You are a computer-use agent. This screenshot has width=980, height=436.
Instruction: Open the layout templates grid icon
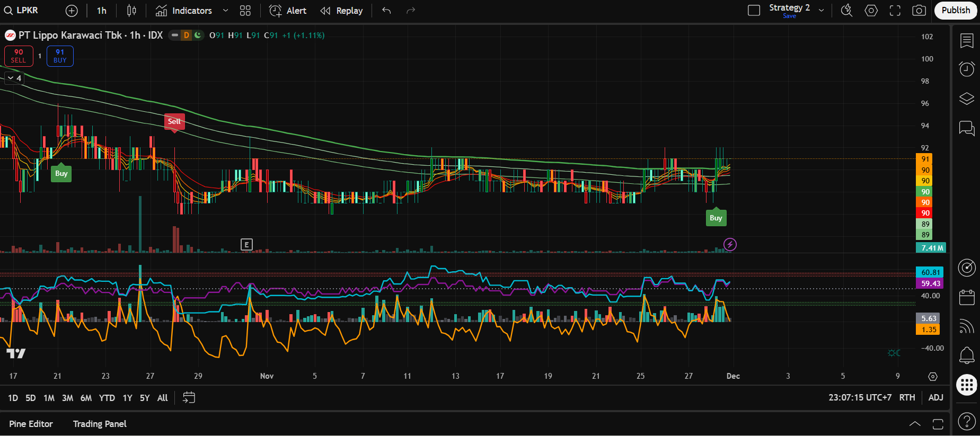[245, 11]
